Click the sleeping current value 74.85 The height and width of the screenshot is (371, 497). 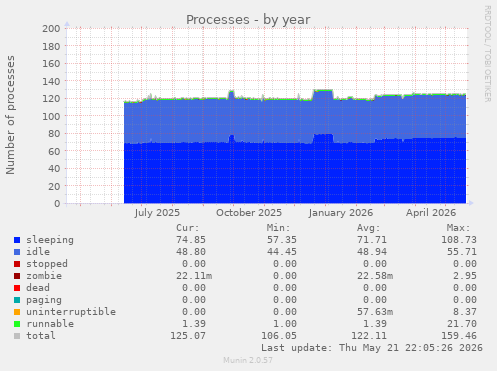[191, 240]
